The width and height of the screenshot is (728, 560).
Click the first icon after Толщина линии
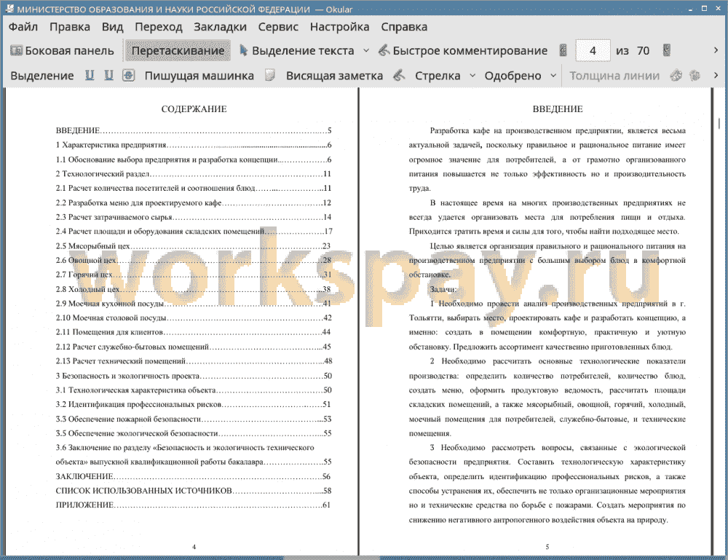676,75
